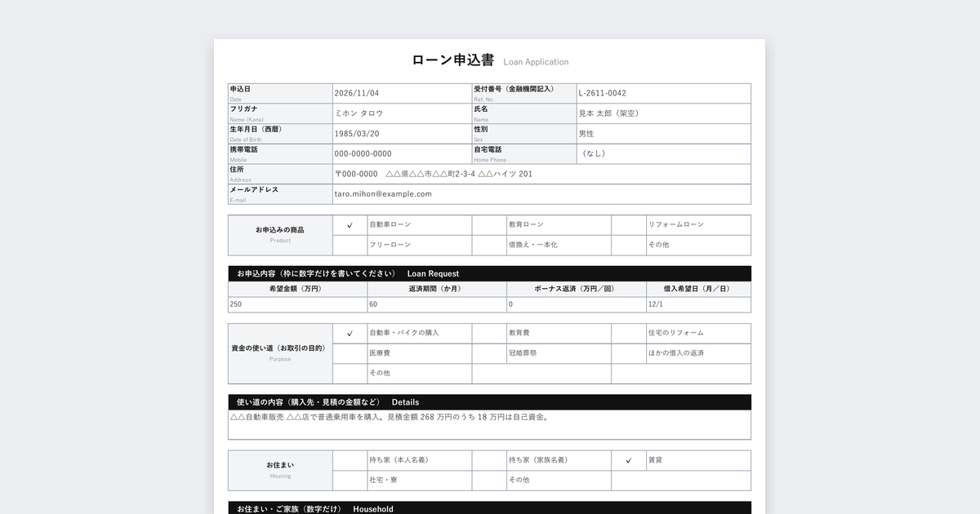Click the 氏名 field 見本 太郎
The image size is (980, 514).
coord(664,113)
